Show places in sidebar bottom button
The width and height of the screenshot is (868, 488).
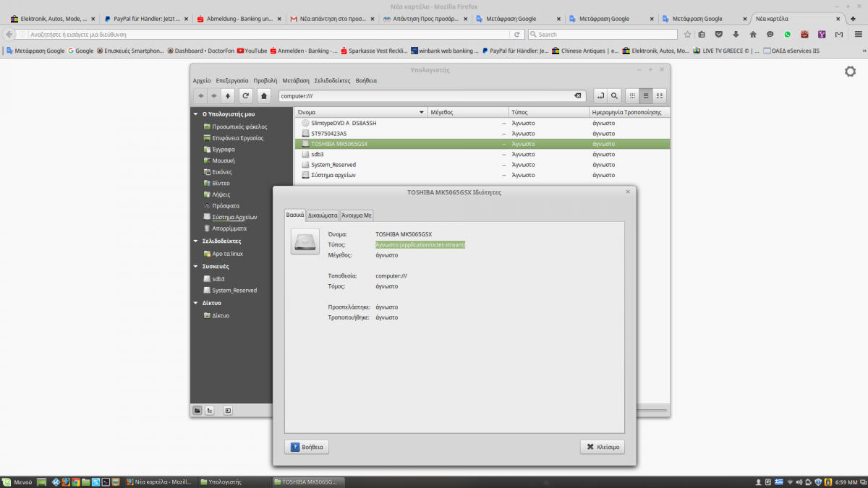tap(197, 411)
